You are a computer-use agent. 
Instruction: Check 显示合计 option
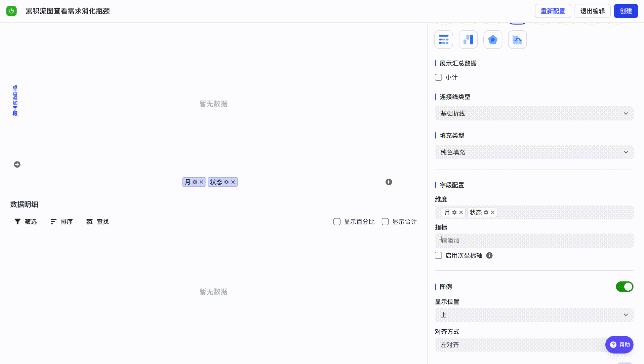click(385, 222)
